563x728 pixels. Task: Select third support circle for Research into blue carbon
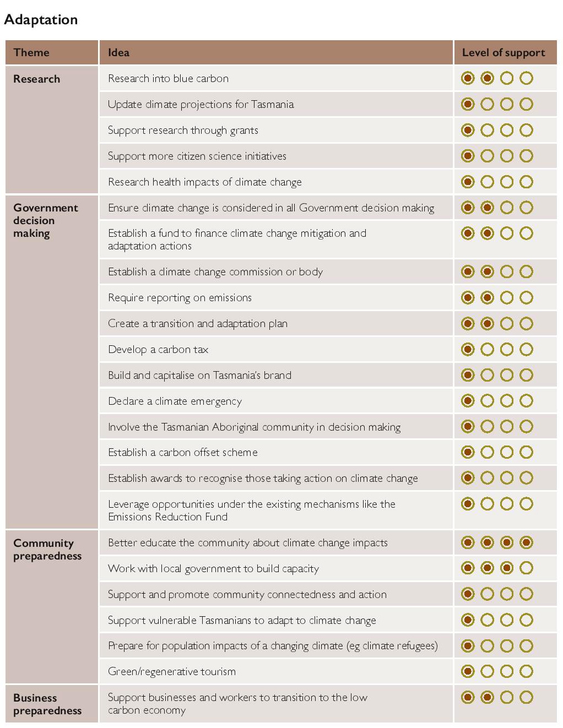pos(507,78)
